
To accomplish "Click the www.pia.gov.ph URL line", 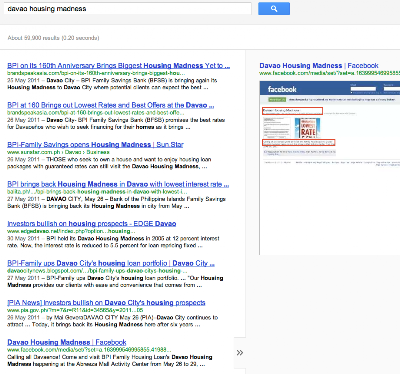I will [75, 310].
